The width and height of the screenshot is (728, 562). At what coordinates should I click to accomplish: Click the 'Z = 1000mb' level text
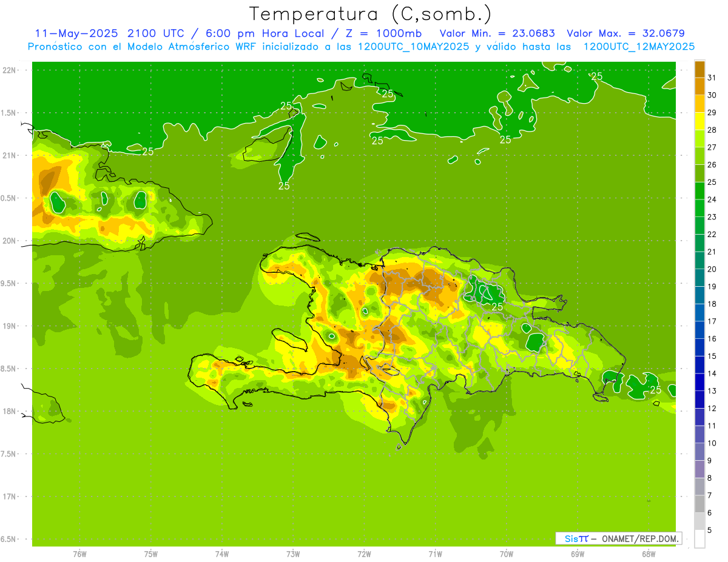pos(388,33)
